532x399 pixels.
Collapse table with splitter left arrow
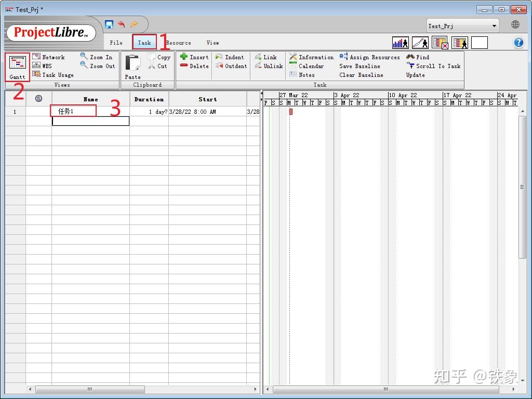262,94
